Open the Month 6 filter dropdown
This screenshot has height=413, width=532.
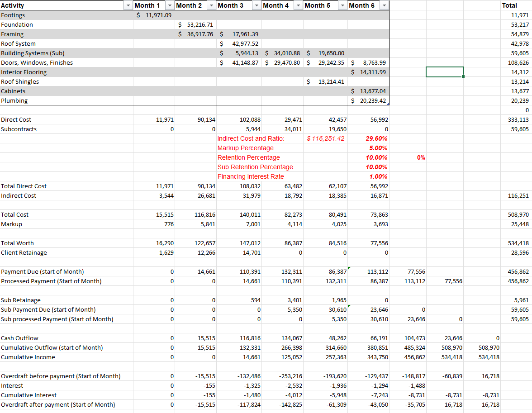pos(385,5)
